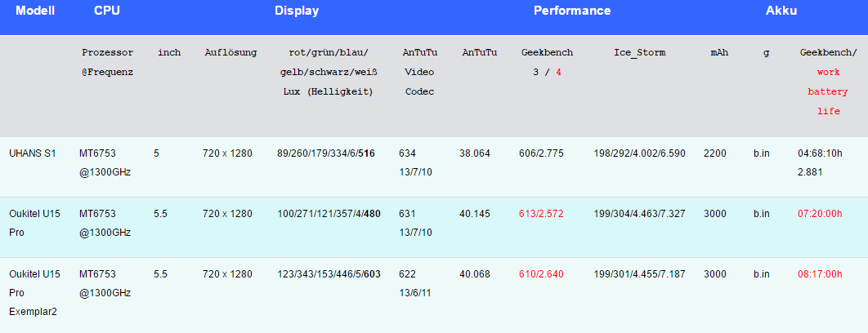The width and height of the screenshot is (868, 333).
Task: Click the mAh subheader
Action: coord(719,52)
